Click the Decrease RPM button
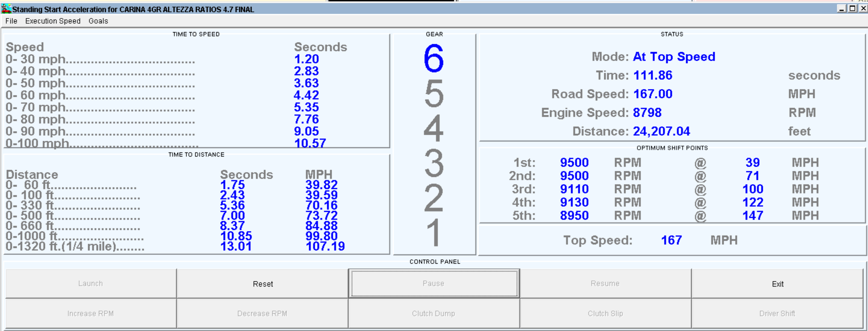 pyautogui.click(x=263, y=313)
